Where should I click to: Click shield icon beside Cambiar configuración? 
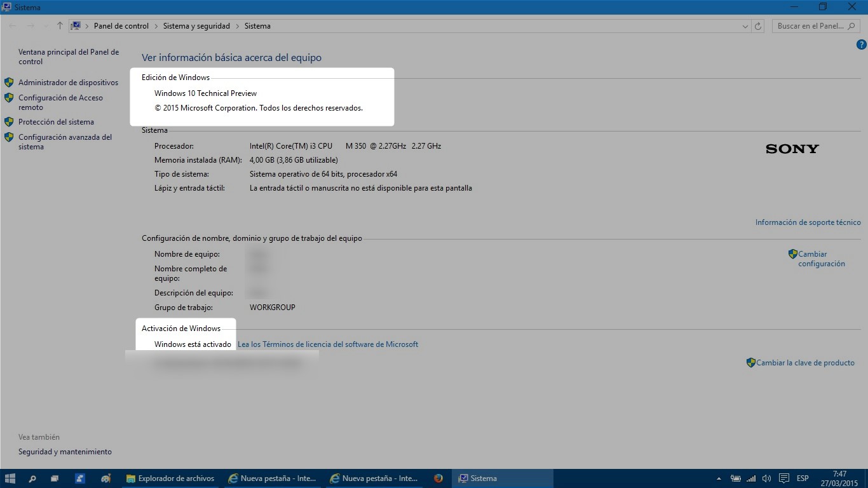[792, 254]
